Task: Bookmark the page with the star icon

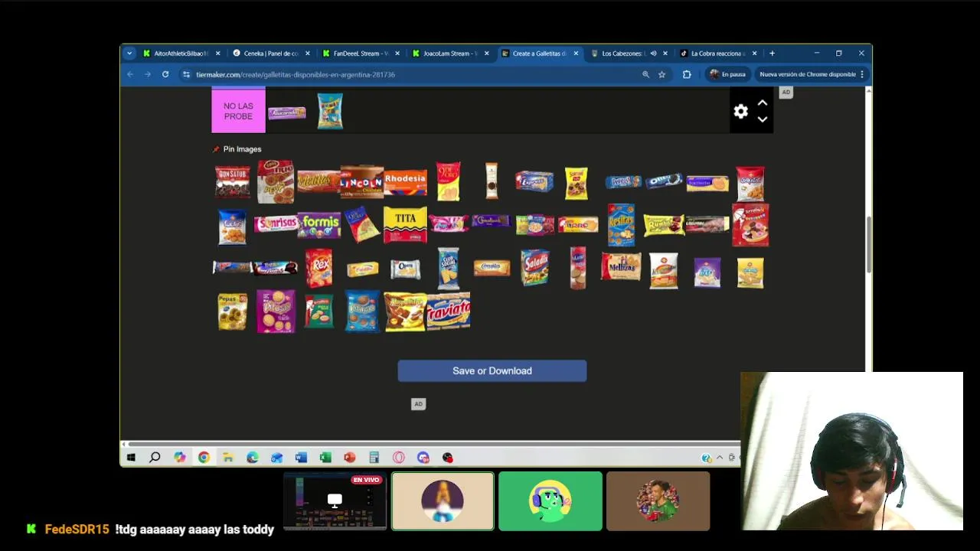Action: [x=662, y=74]
